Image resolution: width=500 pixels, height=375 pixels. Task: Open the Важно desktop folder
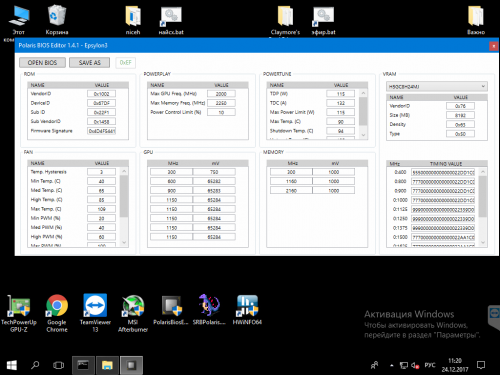coord(476,19)
